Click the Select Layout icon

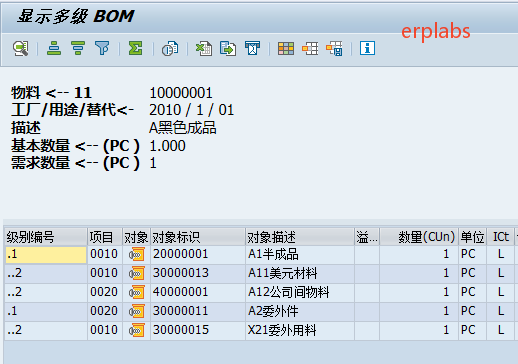(x=310, y=49)
